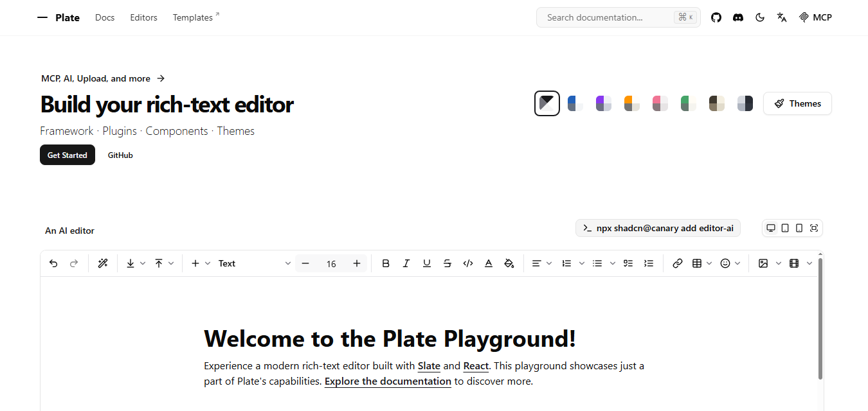Undo the last edit in the editor toolbar

[53, 263]
